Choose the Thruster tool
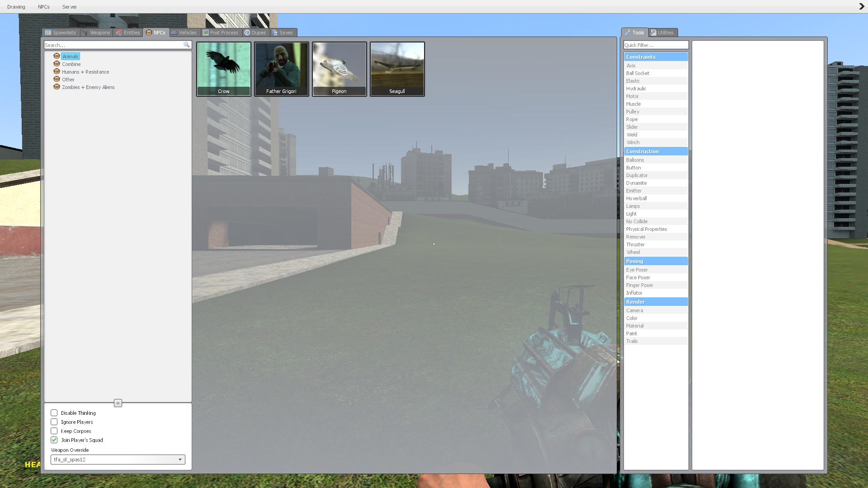This screenshot has height=488, width=868. pos(656,244)
